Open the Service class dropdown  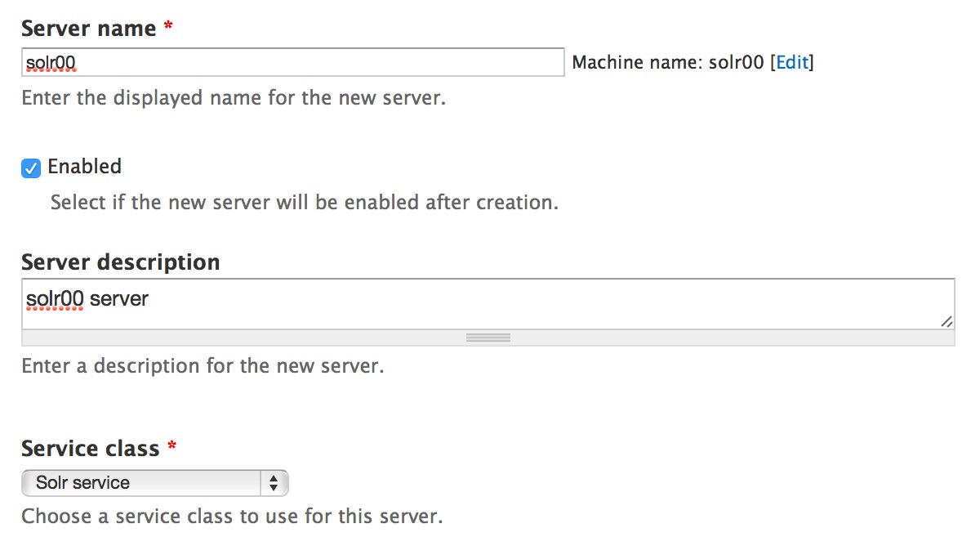click(x=154, y=483)
